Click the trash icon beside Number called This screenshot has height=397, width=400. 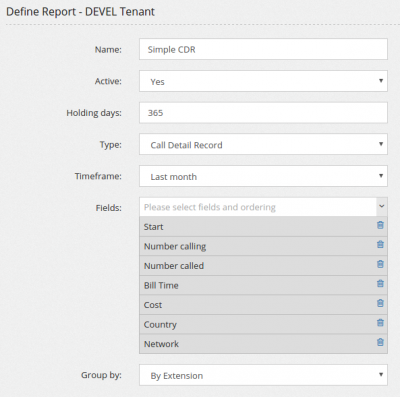380,264
